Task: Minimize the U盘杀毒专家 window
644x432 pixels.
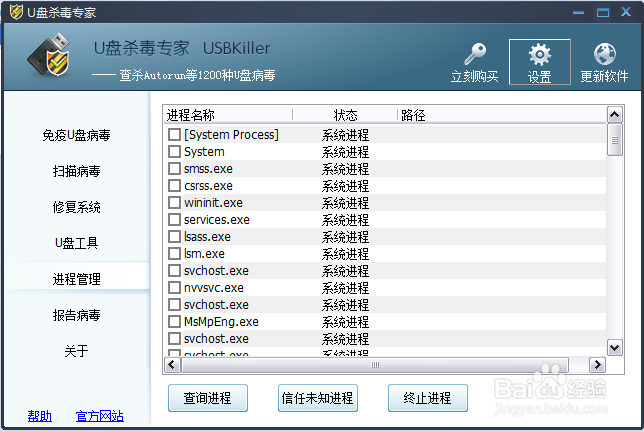Action: 578,12
